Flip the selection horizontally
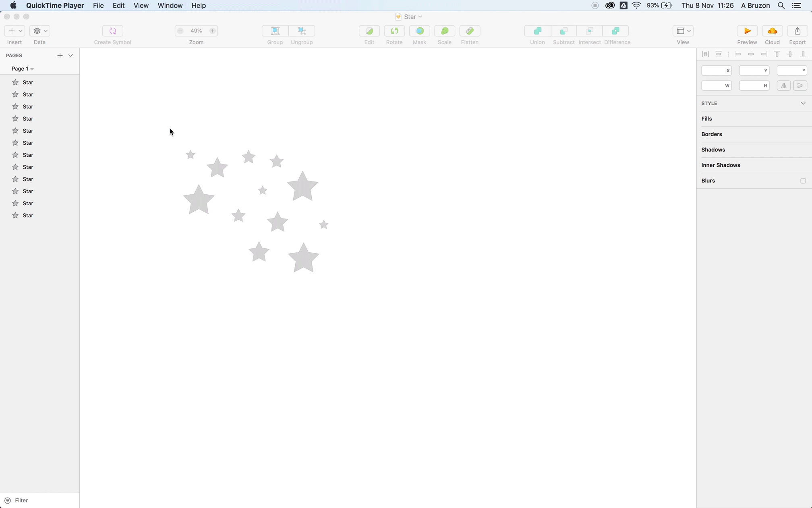812x508 pixels. pos(784,85)
